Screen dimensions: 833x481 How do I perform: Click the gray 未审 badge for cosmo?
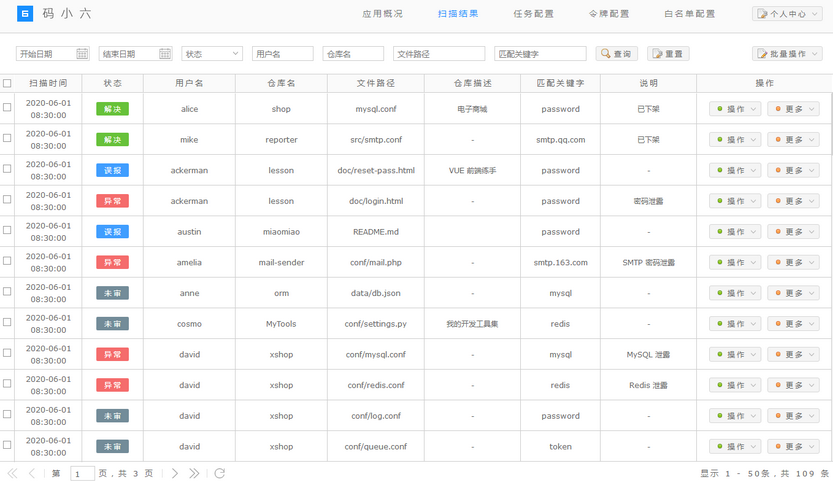coord(113,324)
